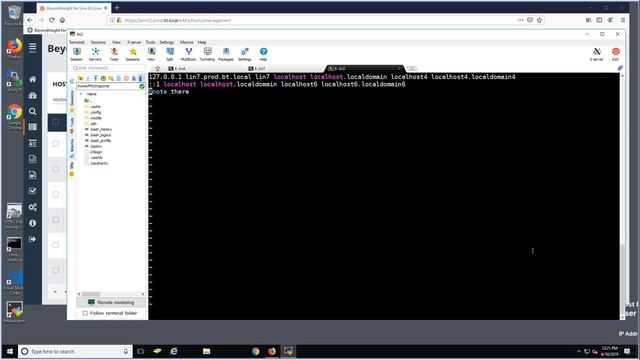
Task: Click the gears icon in BeyondInsight sidebar
Action: coord(33,207)
